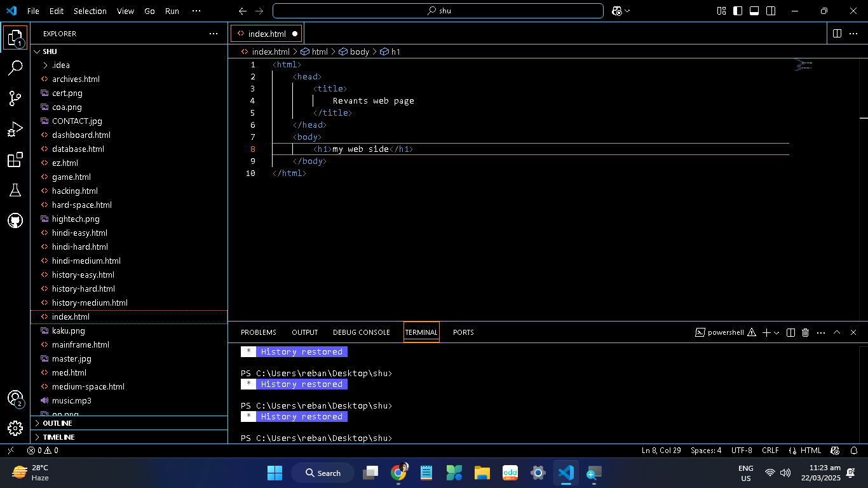Switch to the OUTPUT panel tab
Image resolution: width=868 pixels, height=488 pixels.
[x=305, y=332]
